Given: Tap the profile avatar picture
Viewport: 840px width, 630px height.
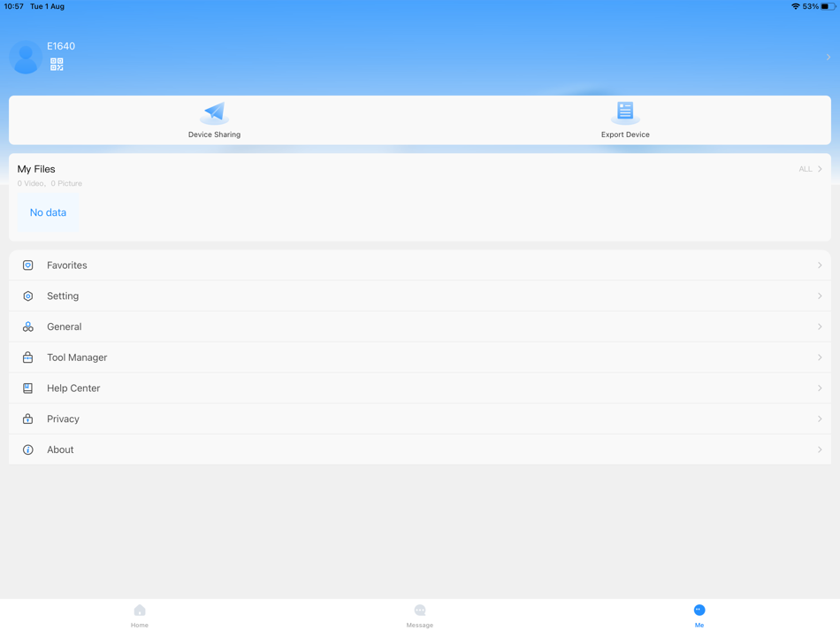Looking at the screenshot, I should tap(25, 57).
